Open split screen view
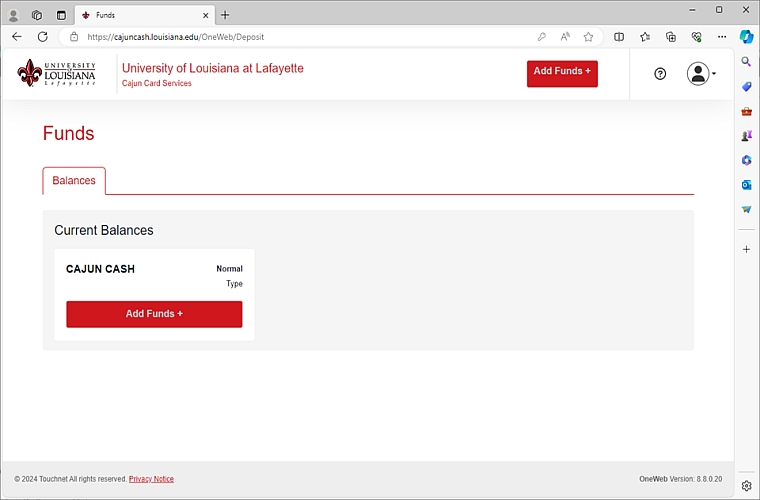This screenshot has height=500, width=760. (x=619, y=37)
